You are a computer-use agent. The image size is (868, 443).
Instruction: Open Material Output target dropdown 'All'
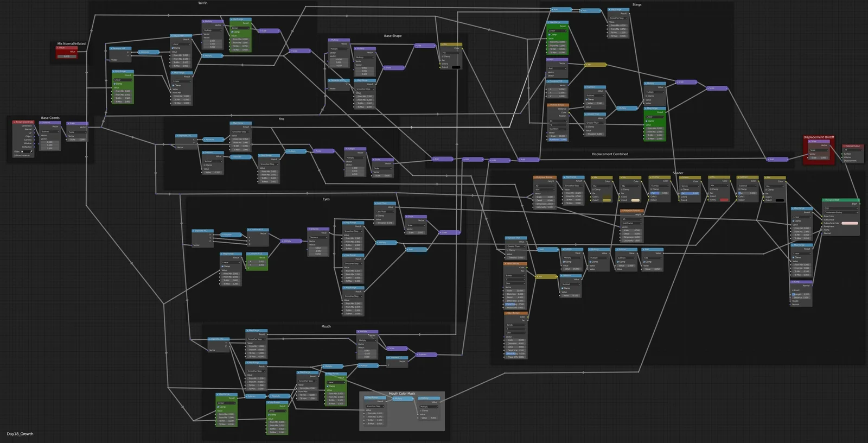pyautogui.click(x=852, y=150)
